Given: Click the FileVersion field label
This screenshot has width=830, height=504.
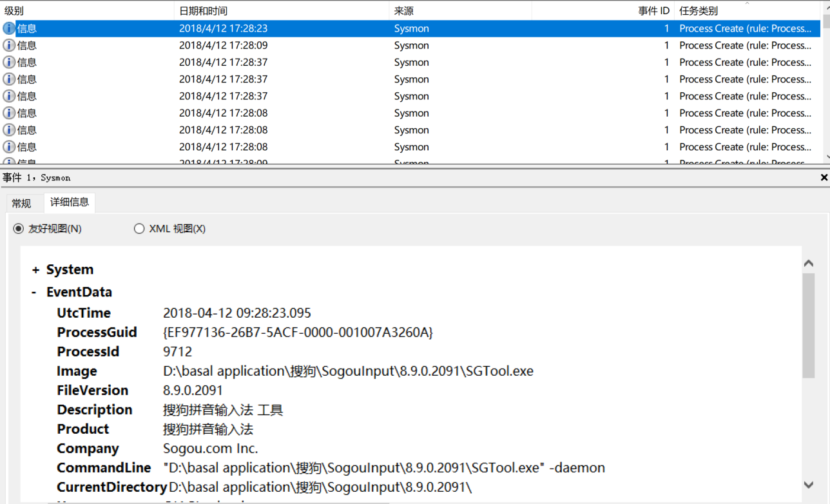Looking at the screenshot, I should coord(92,391).
